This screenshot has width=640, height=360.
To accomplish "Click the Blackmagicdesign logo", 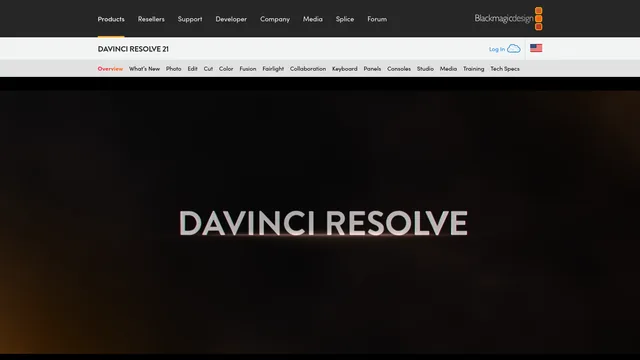I will [508, 18].
